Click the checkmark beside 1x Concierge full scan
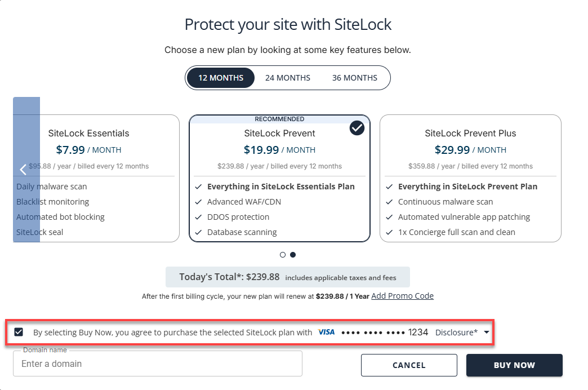The width and height of the screenshot is (588, 390). tap(389, 232)
